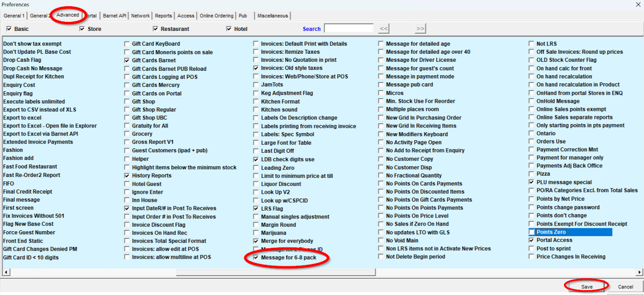
Task: Enable the Marijuana checkbox
Action: [256, 233]
